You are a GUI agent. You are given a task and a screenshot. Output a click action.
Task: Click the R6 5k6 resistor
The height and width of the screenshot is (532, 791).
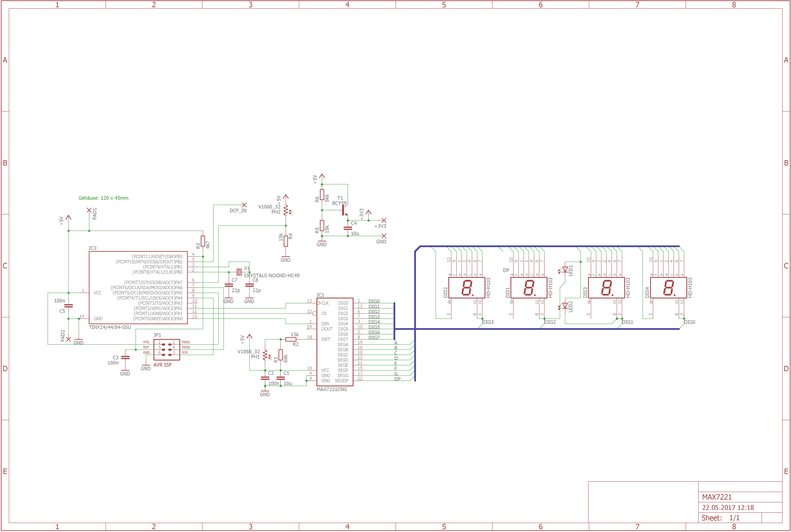[322, 195]
